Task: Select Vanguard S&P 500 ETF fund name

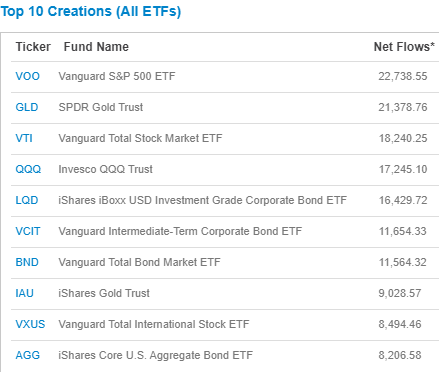Action: coord(117,76)
